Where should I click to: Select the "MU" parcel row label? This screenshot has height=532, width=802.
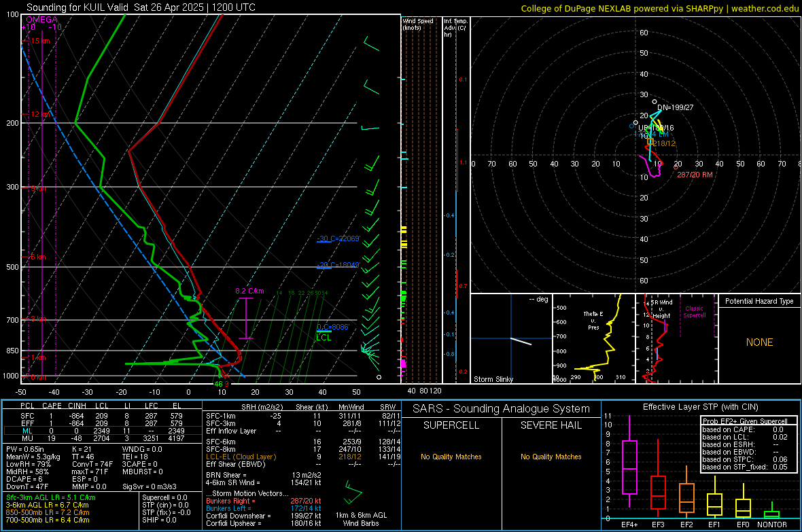pyautogui.click(x=28, y=438)
